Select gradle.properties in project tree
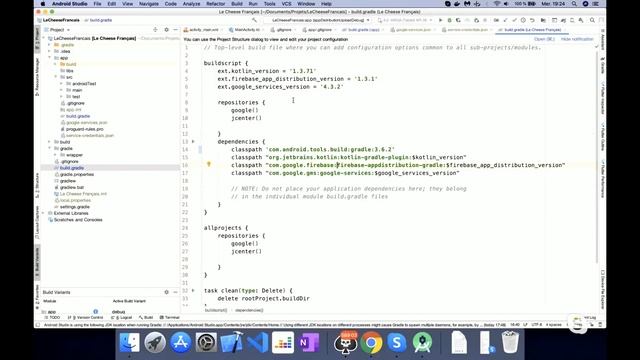Viewport: 640px width, 360px height. (x=77, y=174)
